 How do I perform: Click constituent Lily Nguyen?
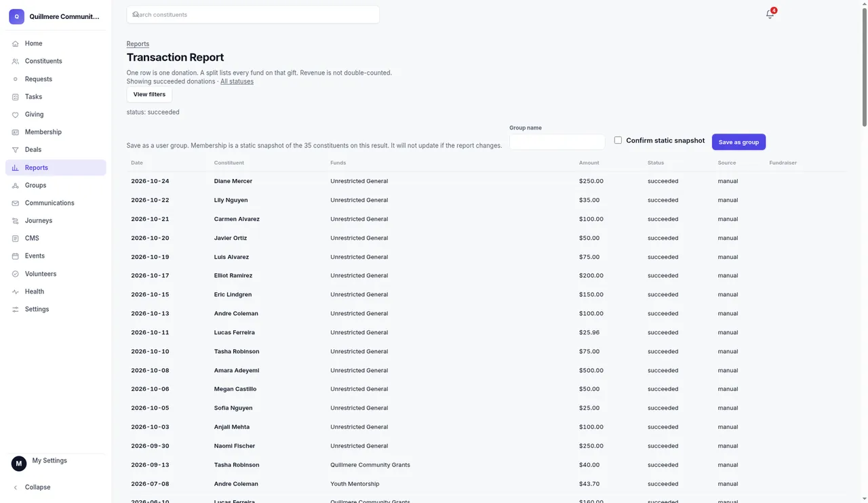pos(231,200)
